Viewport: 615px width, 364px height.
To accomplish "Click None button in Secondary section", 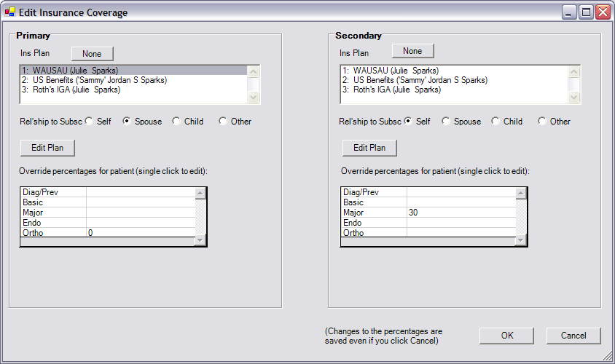I will (412, 51).
